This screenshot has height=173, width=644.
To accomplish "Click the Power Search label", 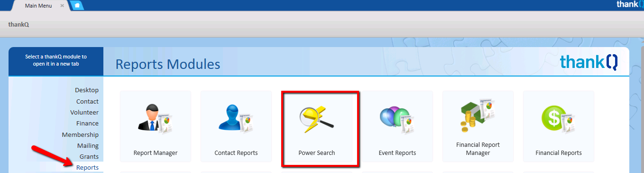I will coord(317,153).
